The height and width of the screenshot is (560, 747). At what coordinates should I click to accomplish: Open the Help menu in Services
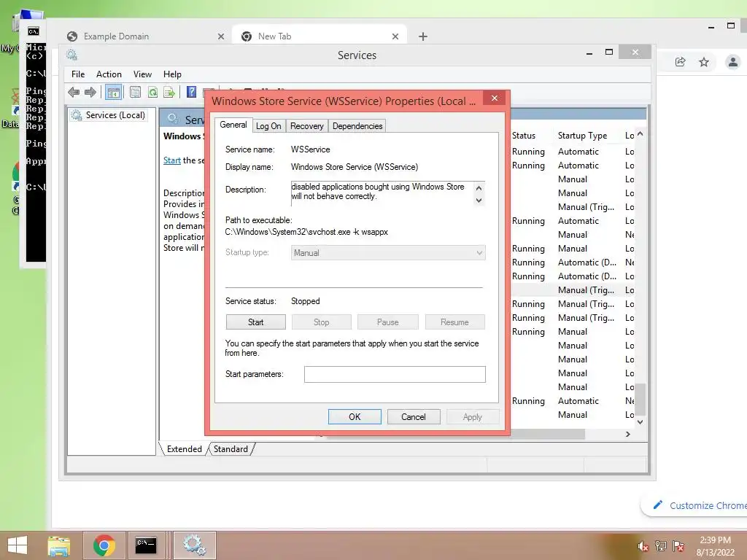172,74
